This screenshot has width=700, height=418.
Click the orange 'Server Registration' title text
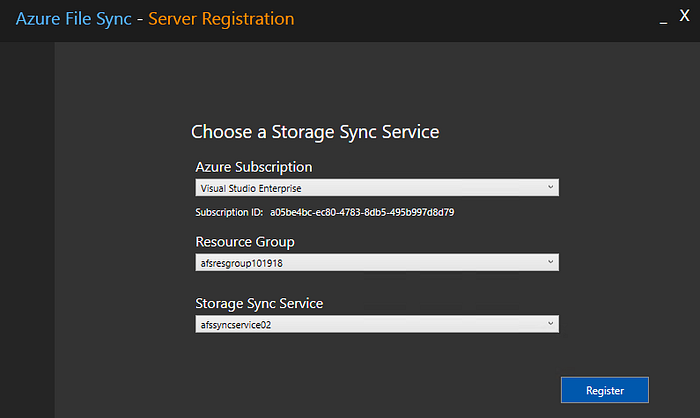click(221, 19)
